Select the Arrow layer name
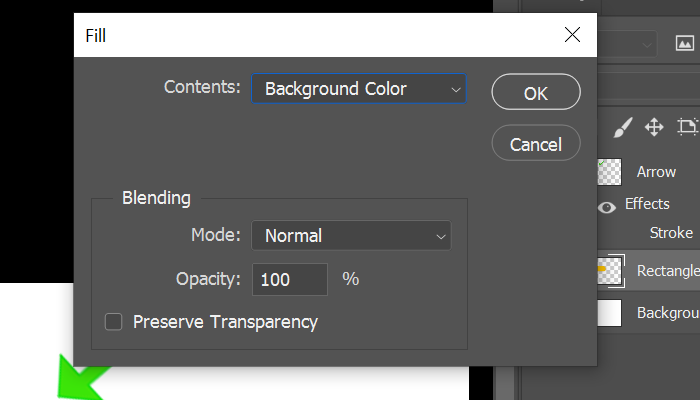The height and width of the screenshot is (400, 700). (656, 172)
